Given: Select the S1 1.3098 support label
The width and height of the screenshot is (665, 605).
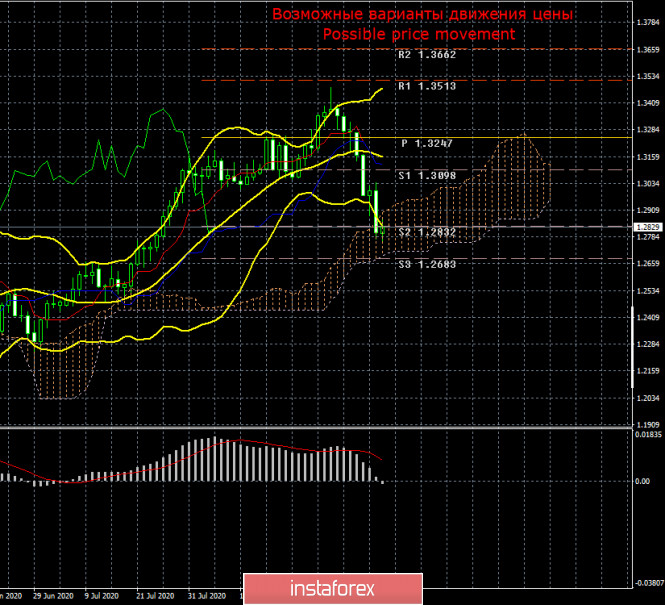Looking at the screenshot, I should (427, 176).
